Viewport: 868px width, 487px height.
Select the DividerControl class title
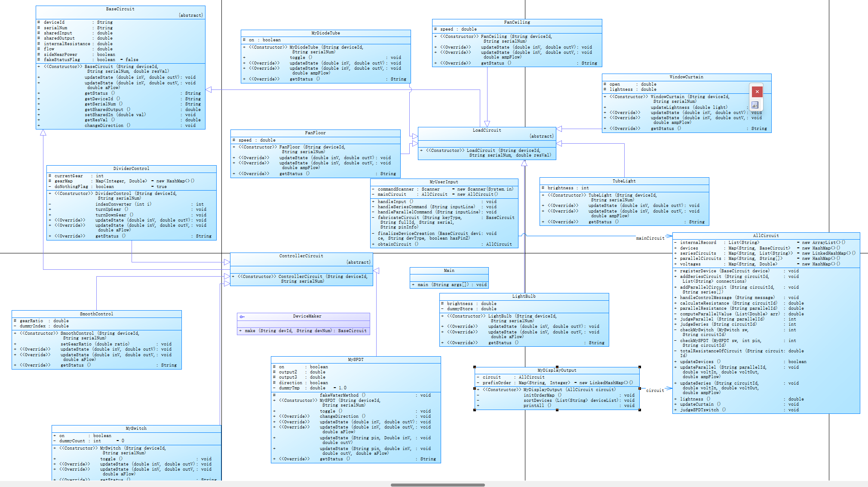pyautogui.click(x=132, y=169)
